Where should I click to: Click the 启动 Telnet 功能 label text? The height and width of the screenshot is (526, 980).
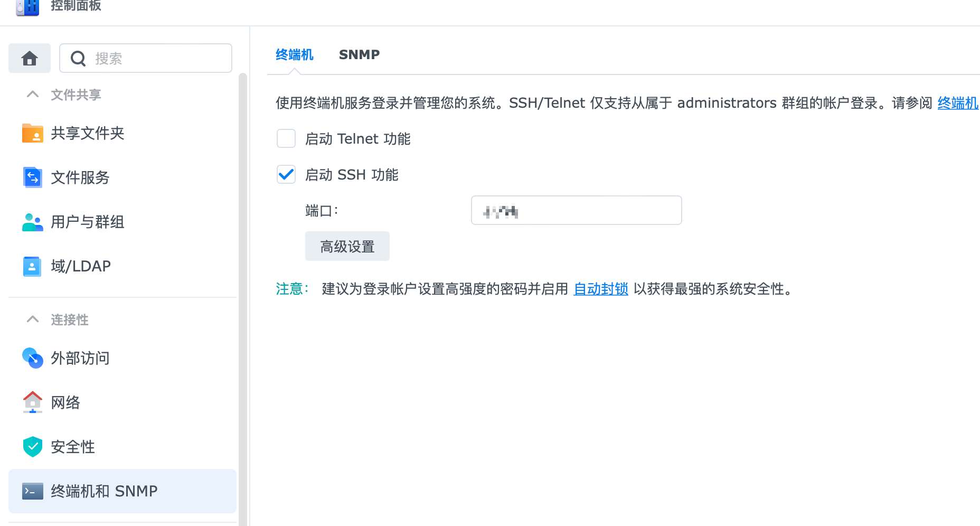358,139
